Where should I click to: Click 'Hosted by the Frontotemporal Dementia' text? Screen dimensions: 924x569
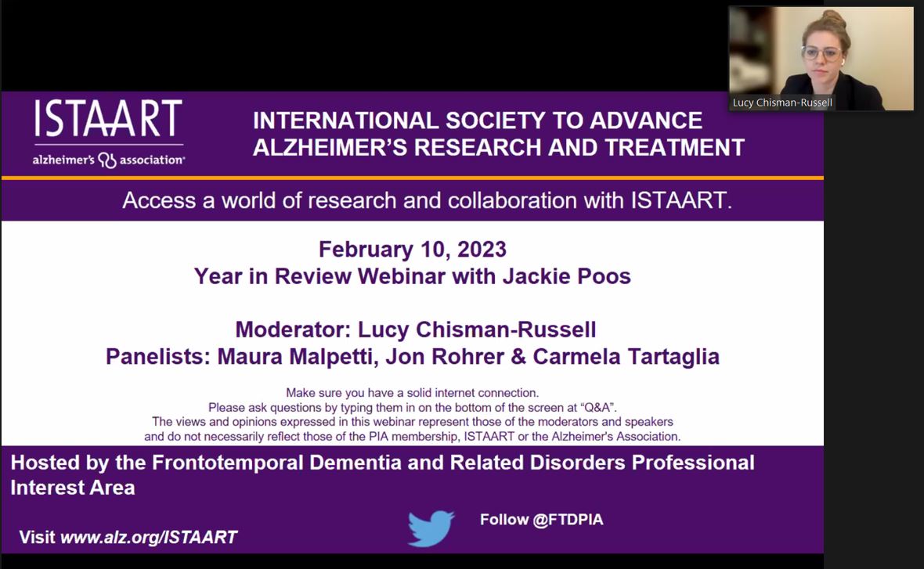click(x=382, y=463)
